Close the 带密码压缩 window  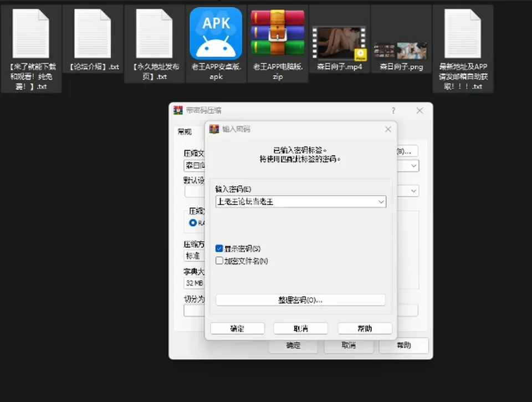pos(420,111)
